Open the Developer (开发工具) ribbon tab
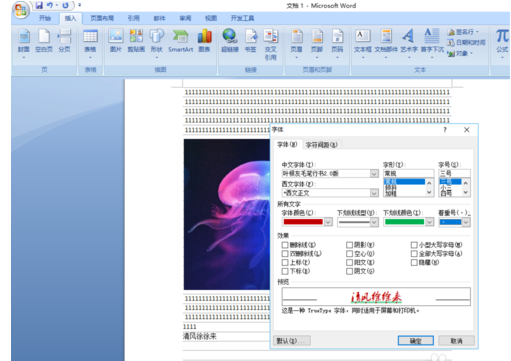Screen dimensions: 511x361 pyautogui.click(x=242, y=18)
